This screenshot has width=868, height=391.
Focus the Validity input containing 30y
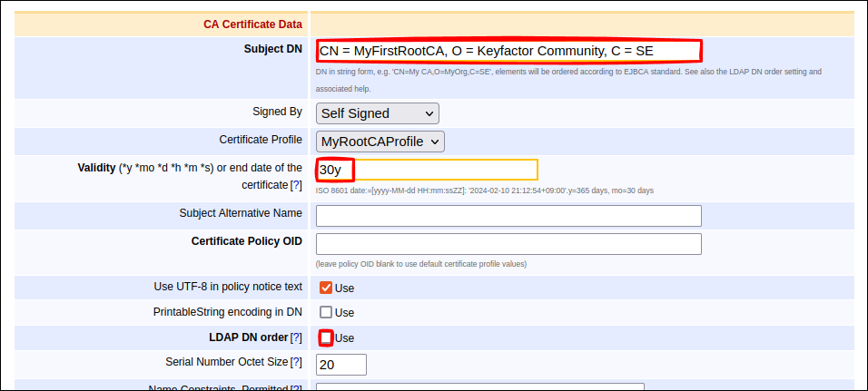tap(427, 170)
